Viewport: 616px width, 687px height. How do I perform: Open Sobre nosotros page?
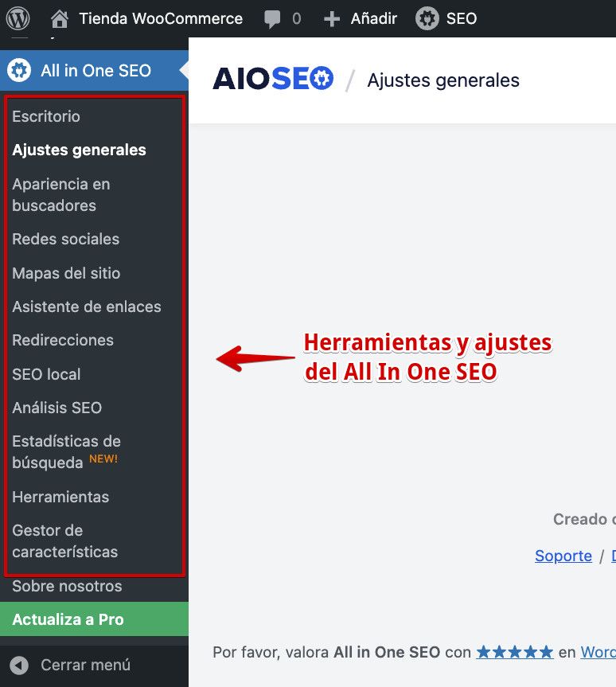click(67, 586)
